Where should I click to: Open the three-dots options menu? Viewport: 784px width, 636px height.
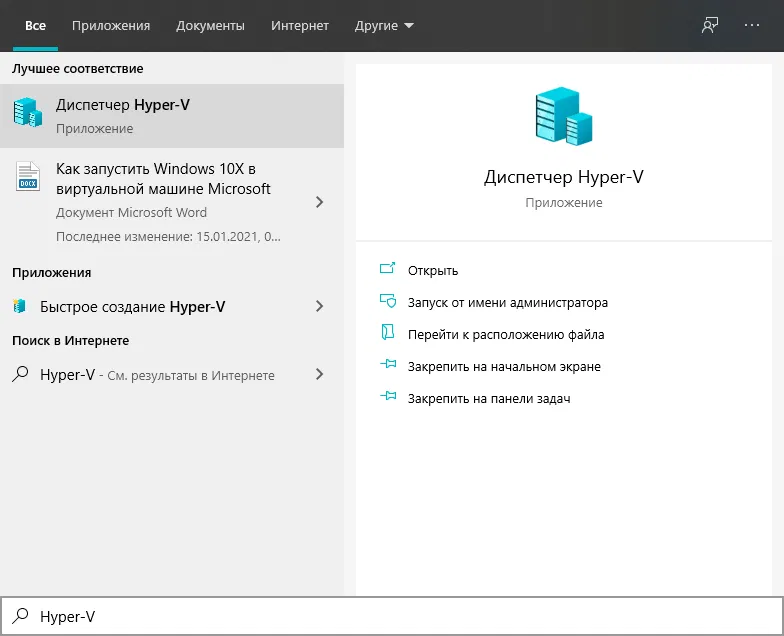point(752,26)
